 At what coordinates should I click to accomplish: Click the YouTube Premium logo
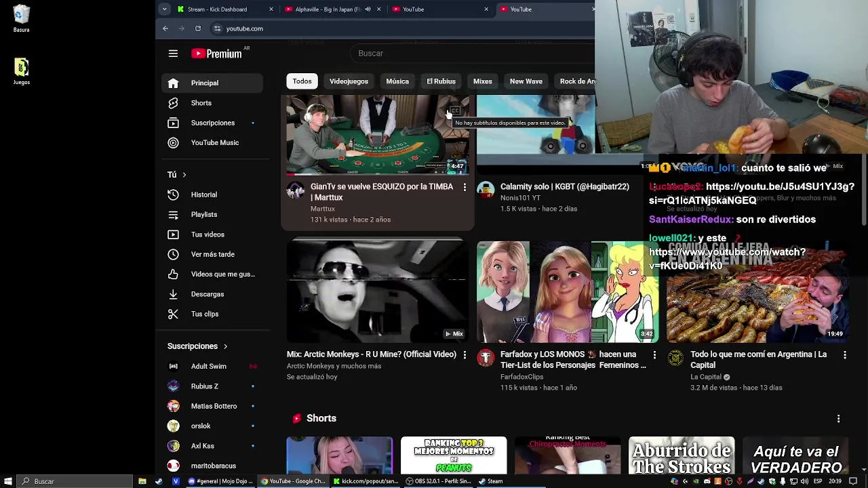coord(216,54)
